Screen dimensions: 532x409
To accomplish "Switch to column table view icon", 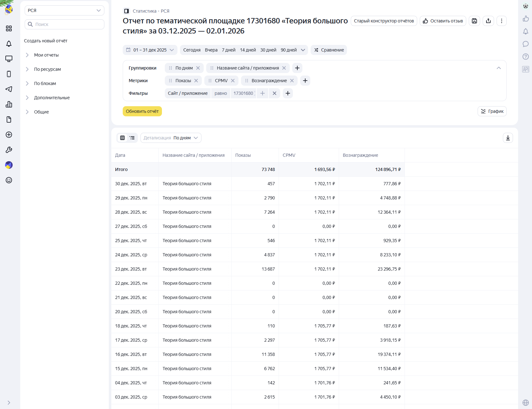I will click(x=122, y=138).
